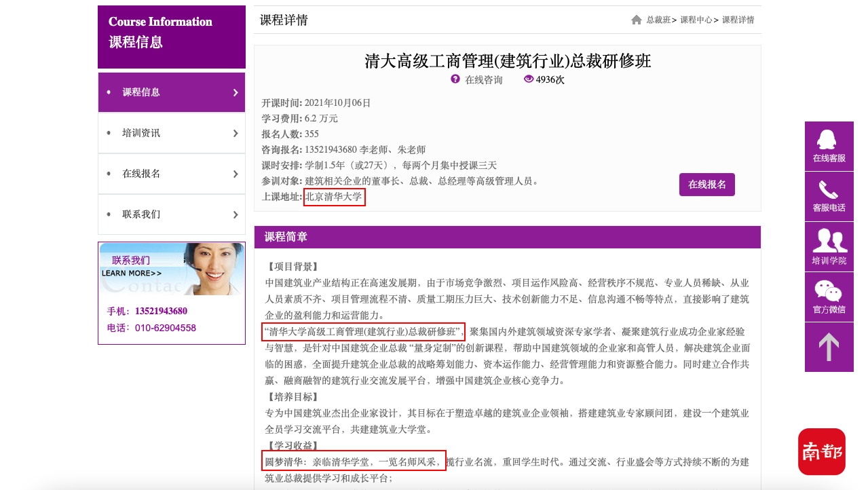The image size is (868, 490).
Task: Click the 【学习收益】 heading
Action: point(293,446)
